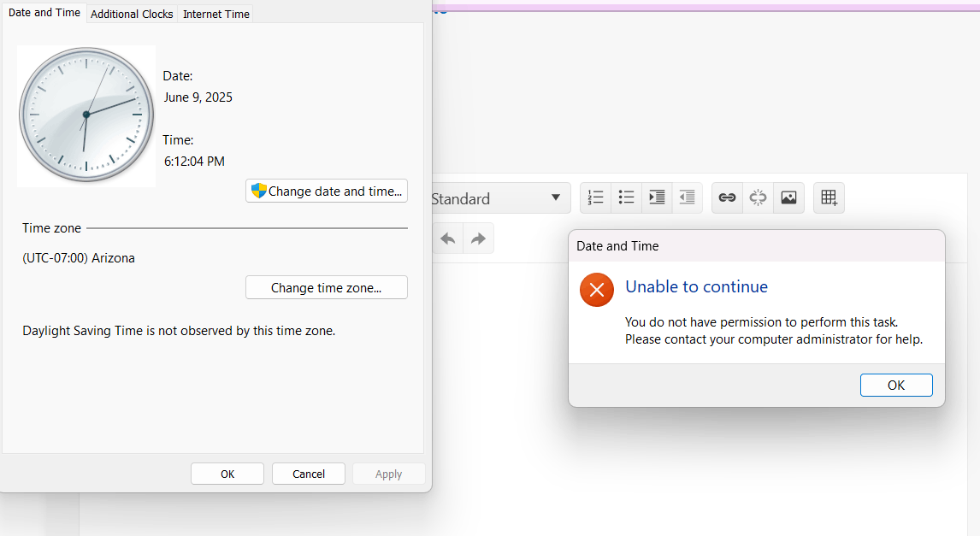Click Change date and time button
This screenshot has width=980, height=536.
[327, 191]
